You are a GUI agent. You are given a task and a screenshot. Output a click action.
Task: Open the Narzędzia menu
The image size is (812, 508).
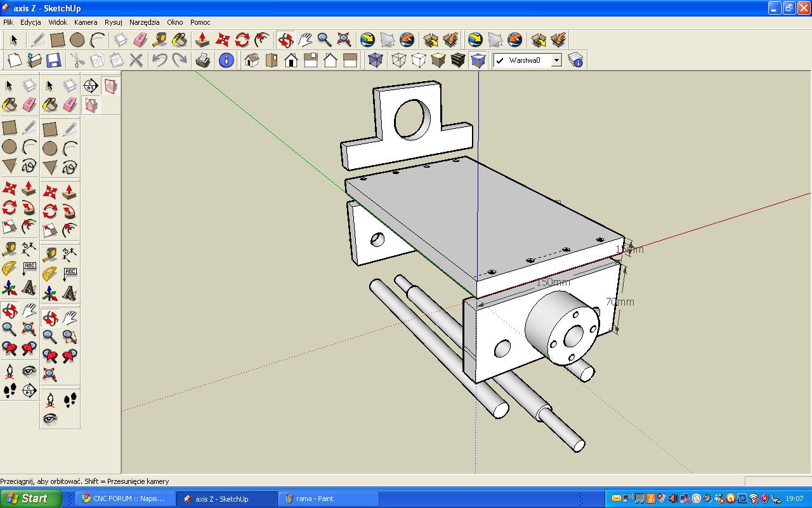(145, 22)
